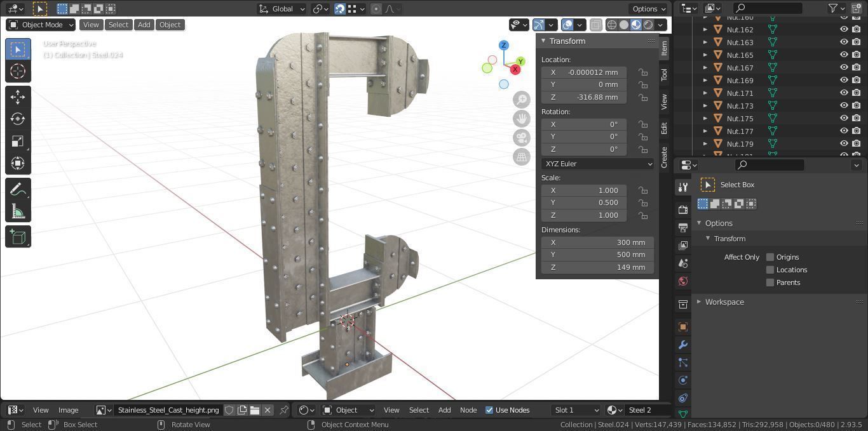Open the Modifiers properties tab

click(x=683, y=345)
